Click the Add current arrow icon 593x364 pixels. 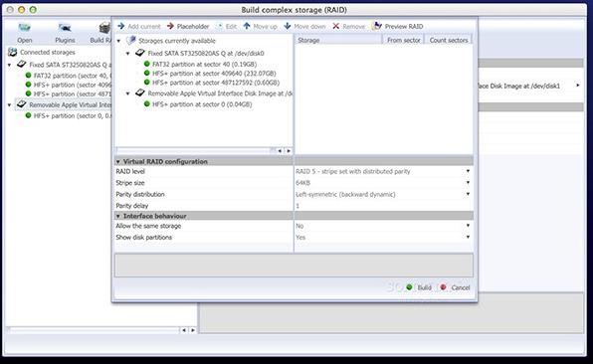coord(121,26)
